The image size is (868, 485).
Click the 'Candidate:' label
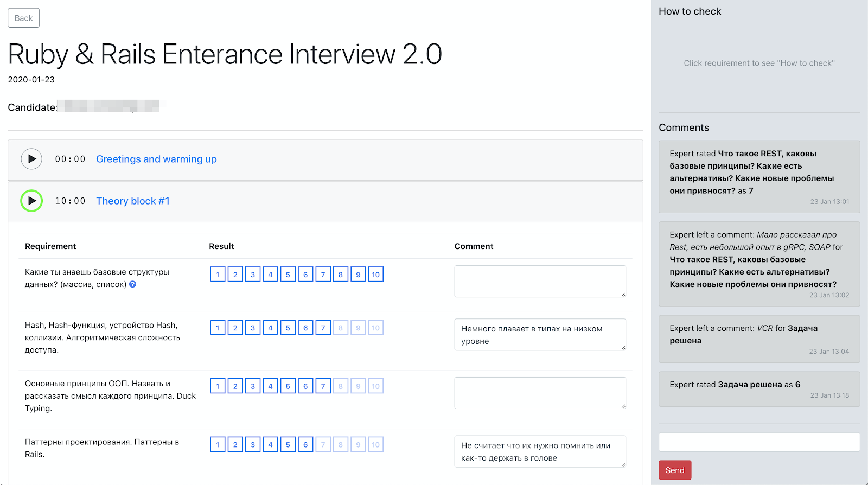tap(32, 107)
